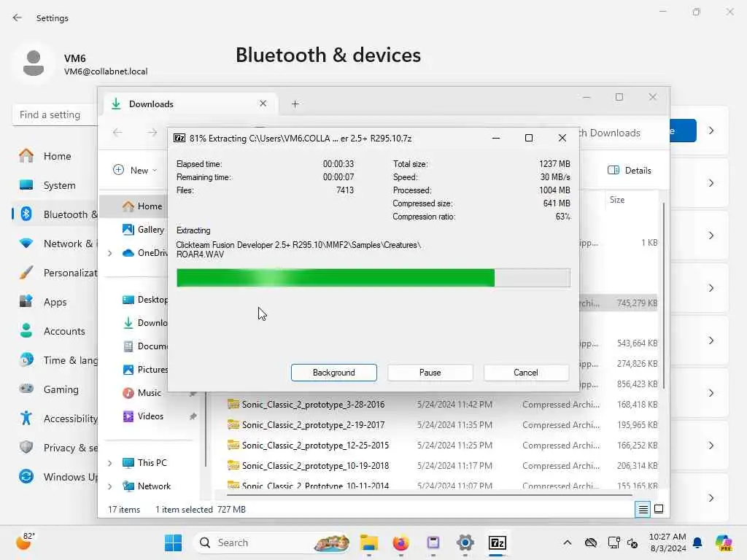Click the Background button in 7-Zip dialog
Viewport: 747px width, 560px height.
click(333, 373)
